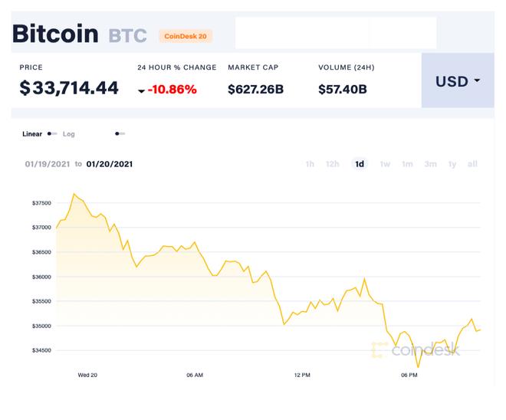Select the 12h time range
Viewport: 506px width, 420px height.
333,164
